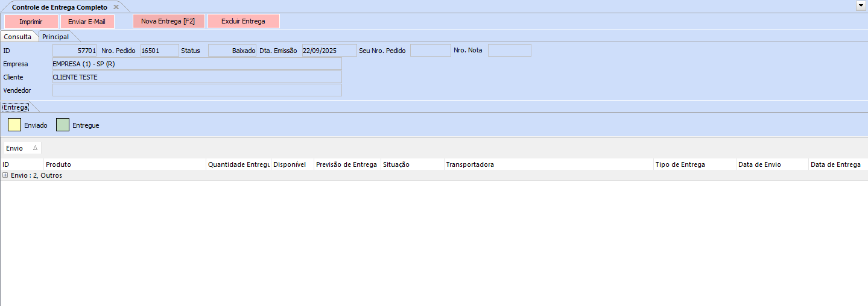Switch to the Consulta tab
The height and width of the screenshot is (306, 868).
point(18,37)
